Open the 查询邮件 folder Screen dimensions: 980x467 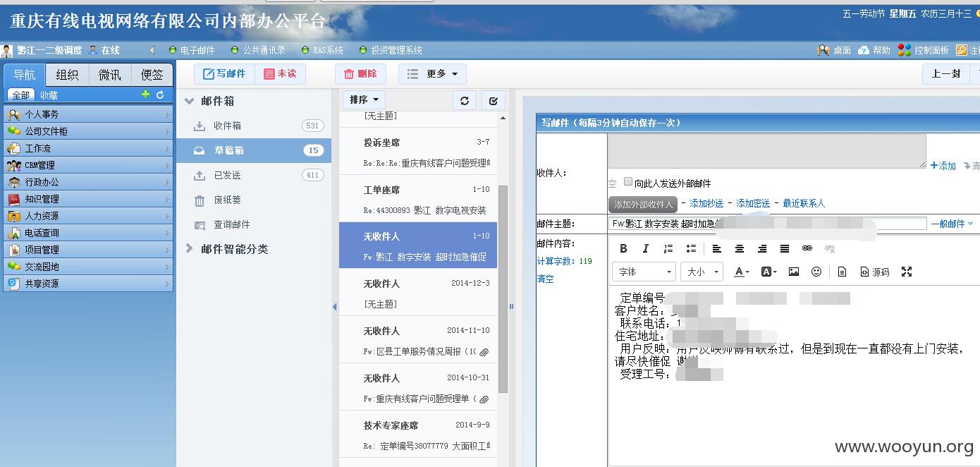pyautogui.click(x=254, y=224)
